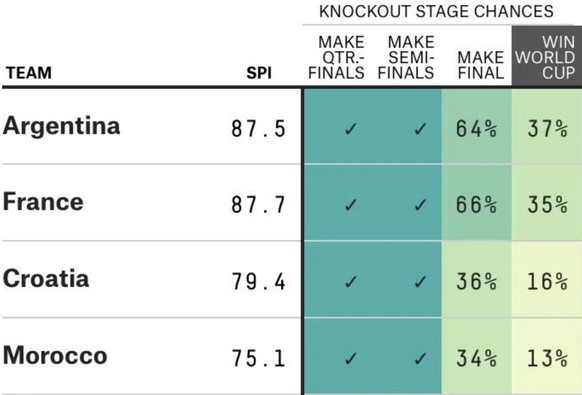Screen dimensions: 582x395
Task: Click Croatia's SPI value 79.4
Action: [x=259, y=281]
